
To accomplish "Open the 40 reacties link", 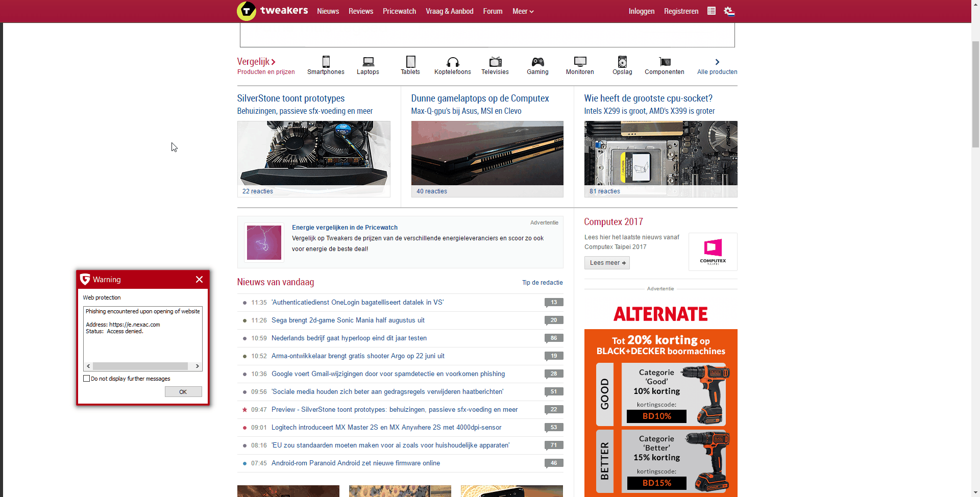I will pyautogui.click(x=432, y=191).
